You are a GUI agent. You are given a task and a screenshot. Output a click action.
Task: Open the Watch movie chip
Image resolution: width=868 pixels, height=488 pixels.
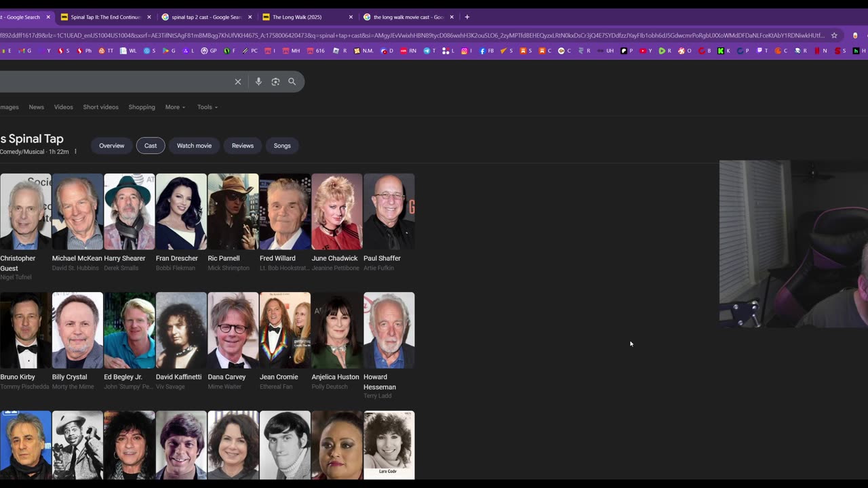tap(194, 146)
